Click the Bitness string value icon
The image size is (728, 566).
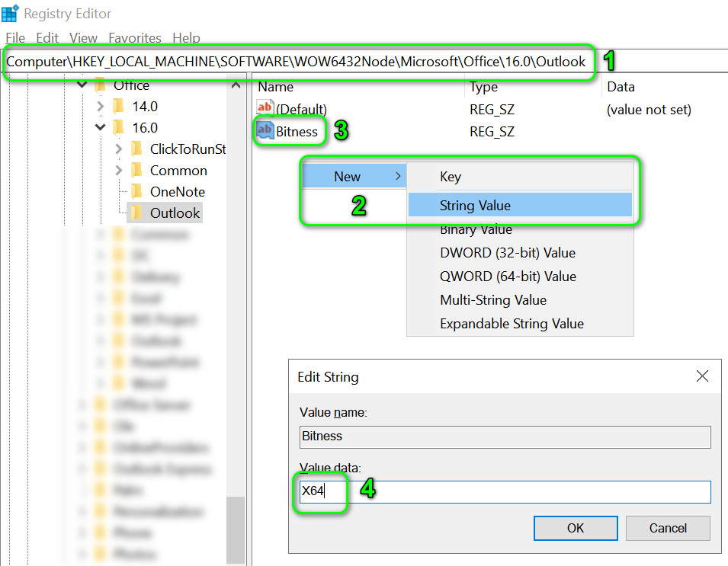click(265, 130)
